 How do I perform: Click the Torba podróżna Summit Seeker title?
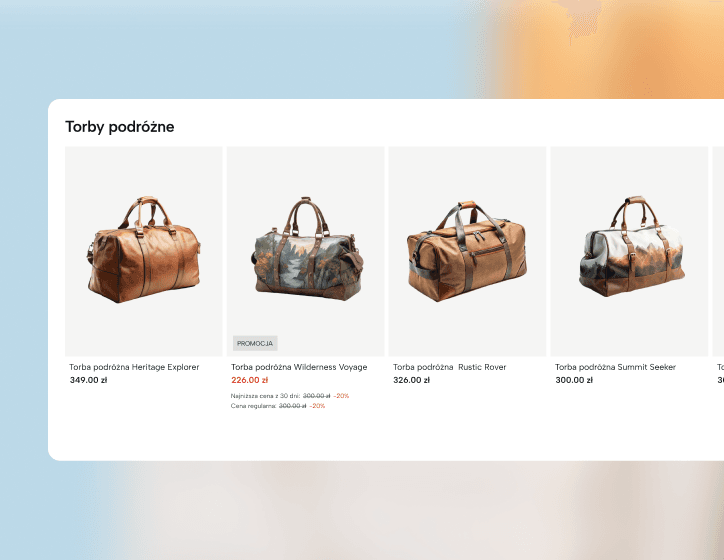pos(615,367)
